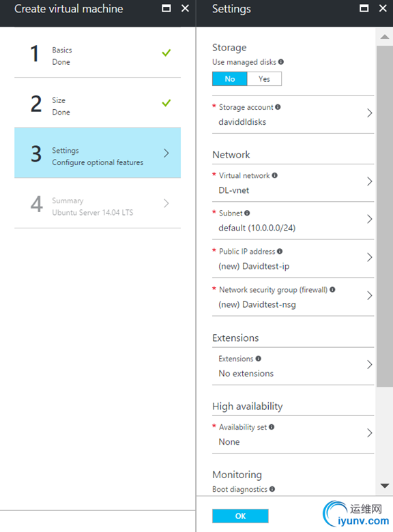Viewport: 393px width, 532px height.
Task: Click info icon beside Virtual network label
Action: (274, 175)
